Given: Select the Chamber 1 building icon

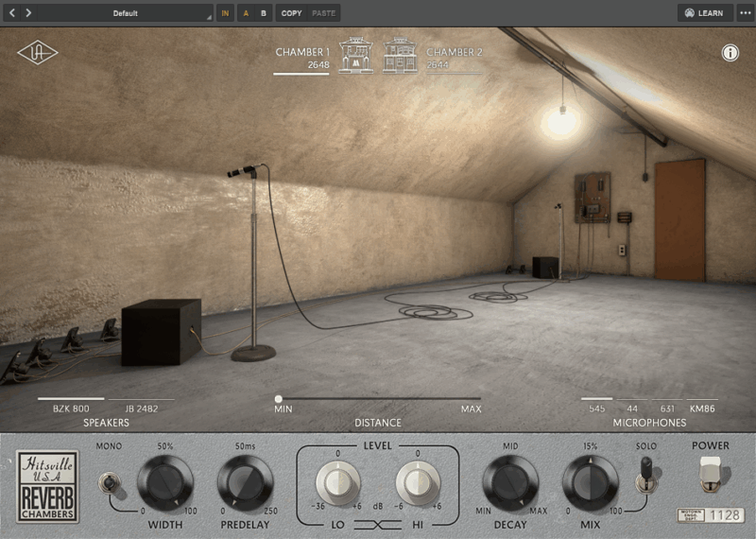Looking at the screenshot, I should (356, 56).
